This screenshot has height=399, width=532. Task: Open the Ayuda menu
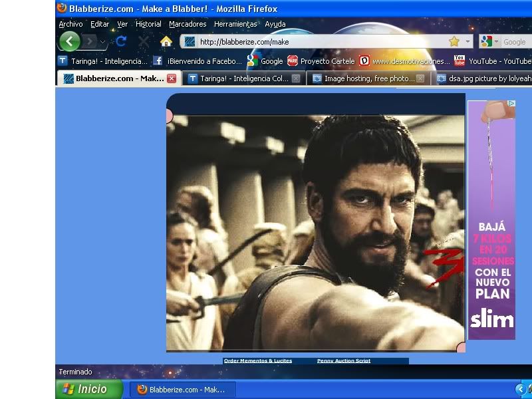click(275, 24)
